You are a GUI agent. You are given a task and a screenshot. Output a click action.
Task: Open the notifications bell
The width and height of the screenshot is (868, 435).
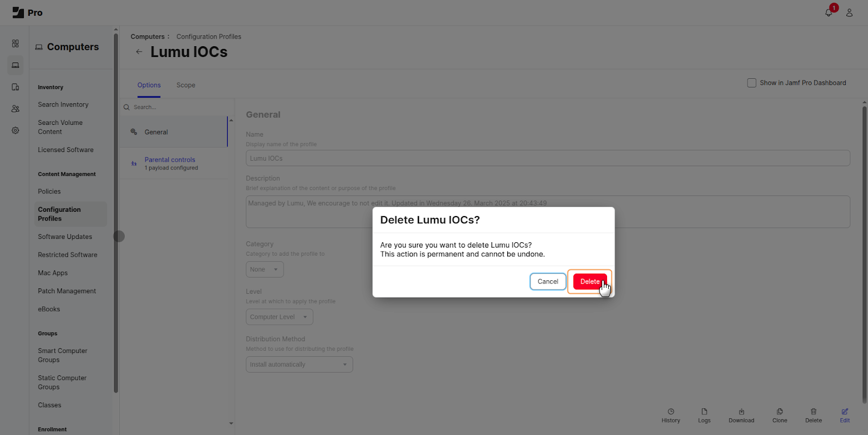828,12
